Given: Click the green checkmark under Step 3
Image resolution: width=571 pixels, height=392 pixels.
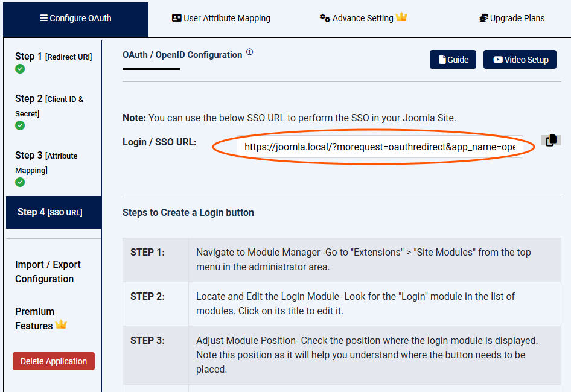Looking at the screenshot, I should pos(20,182).
